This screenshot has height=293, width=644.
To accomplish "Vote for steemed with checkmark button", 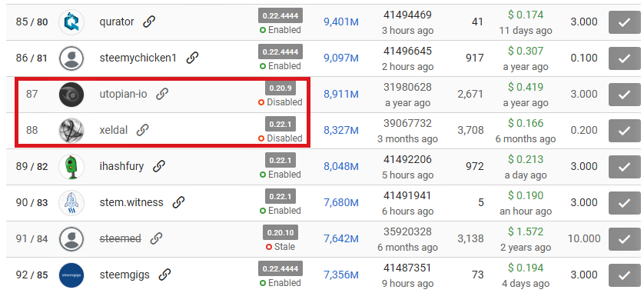I will click(624, 239).
